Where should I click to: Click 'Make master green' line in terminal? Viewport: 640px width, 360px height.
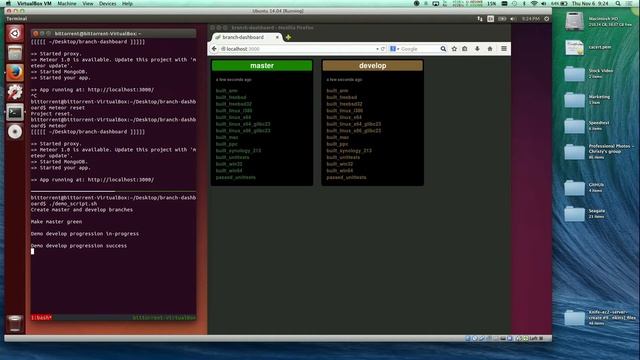tap(56, 222)
